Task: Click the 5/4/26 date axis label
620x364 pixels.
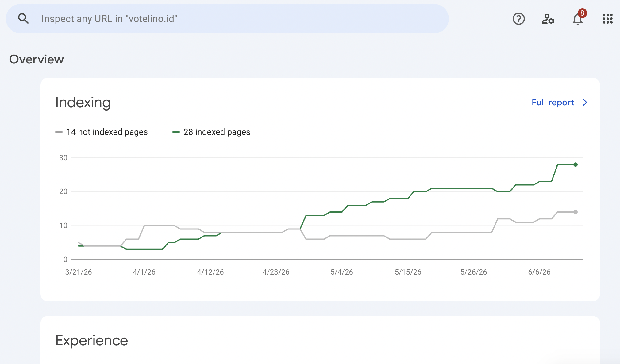Action: pyautogui.click(x=342, y=272)
